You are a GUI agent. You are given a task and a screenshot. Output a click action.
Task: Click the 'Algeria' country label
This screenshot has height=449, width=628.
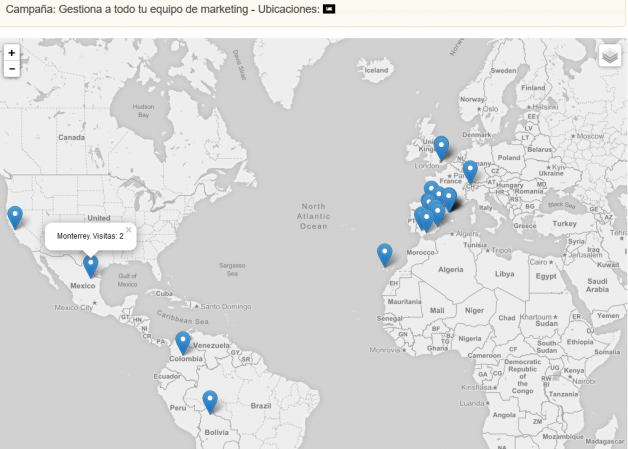(451, 270)
